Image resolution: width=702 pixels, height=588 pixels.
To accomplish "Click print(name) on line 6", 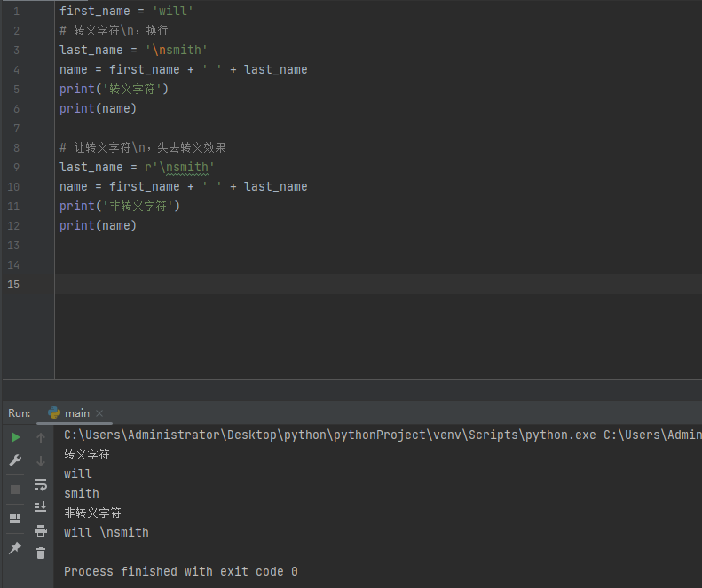I will [98, 108].
